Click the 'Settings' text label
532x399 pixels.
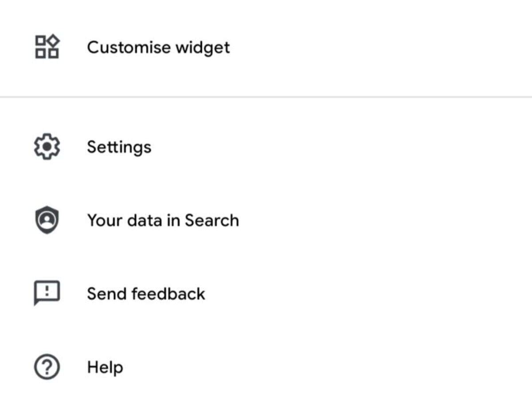tap(119, 147)
